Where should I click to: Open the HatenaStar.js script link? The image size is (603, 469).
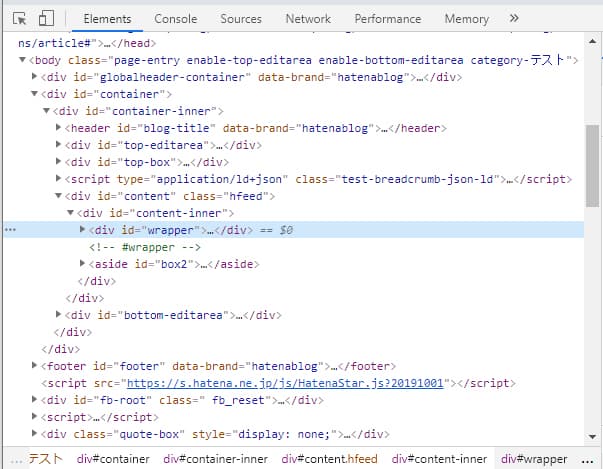click(285, 383)
